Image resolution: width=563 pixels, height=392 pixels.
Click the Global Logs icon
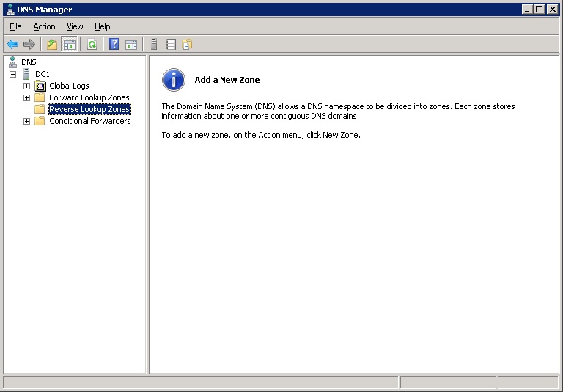(x=40, y=86)
